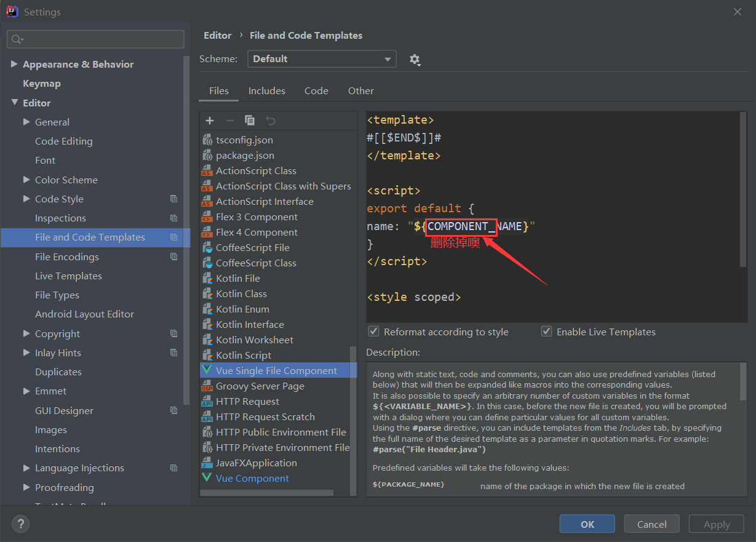756x542 pixels.
Task: Click the Vue Component icon at list bottom
Action: (207, 478)
